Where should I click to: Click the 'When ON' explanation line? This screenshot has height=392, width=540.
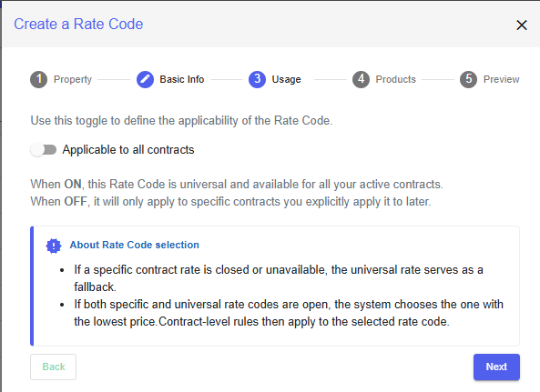(237, 185)
